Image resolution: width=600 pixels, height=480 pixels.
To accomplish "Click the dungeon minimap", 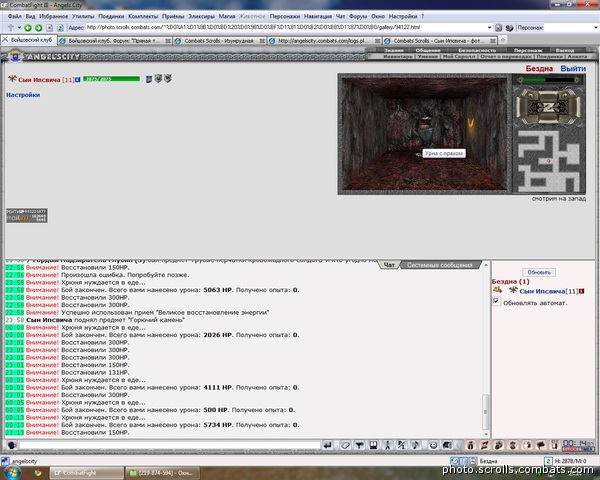I will (548, 161).
